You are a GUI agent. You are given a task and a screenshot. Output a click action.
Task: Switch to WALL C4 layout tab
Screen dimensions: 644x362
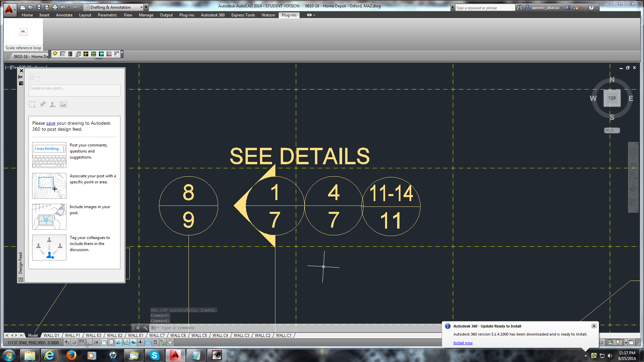pos(220,335)
